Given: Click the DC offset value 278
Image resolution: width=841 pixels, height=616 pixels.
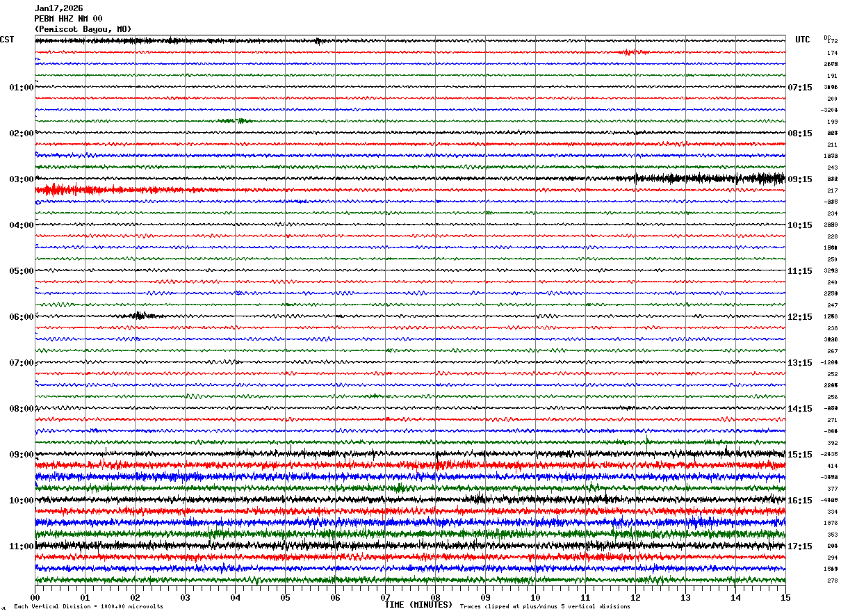Looking at the screenshot, I should click(832, 581).
